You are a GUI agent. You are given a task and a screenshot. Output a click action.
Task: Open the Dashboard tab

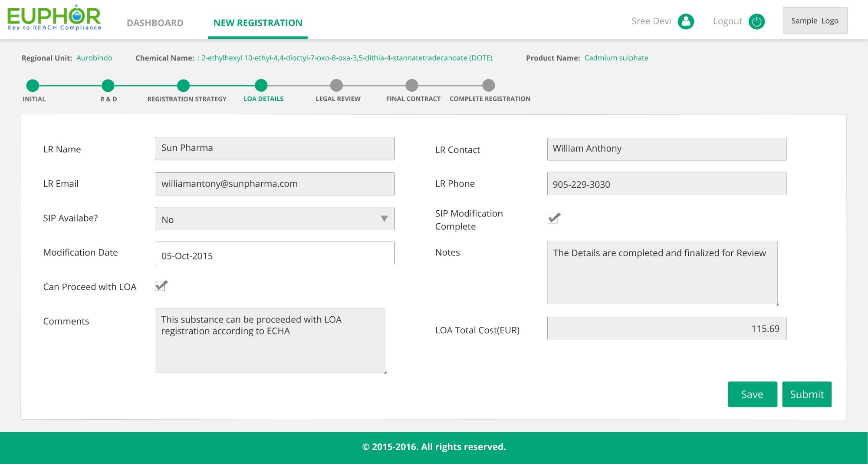[155, 23]
